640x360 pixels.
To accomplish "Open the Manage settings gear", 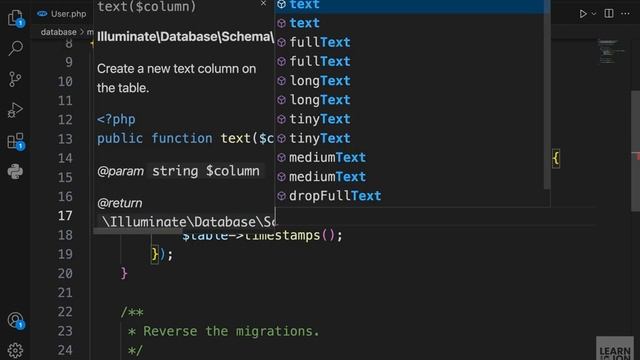I will (16, 350).
